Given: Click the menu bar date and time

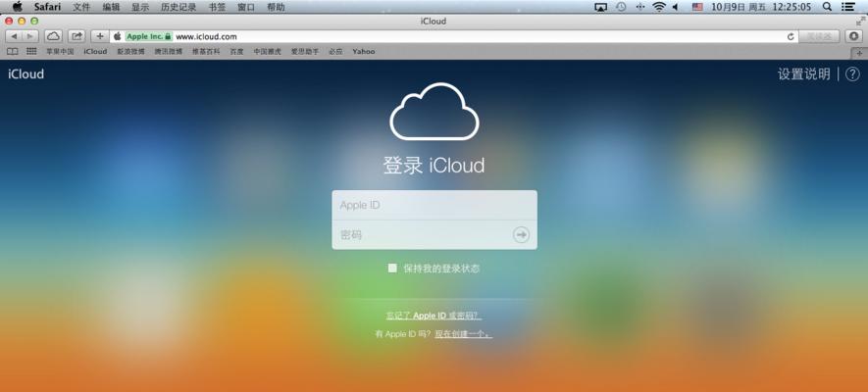Looking at the screenshot, I should [761, 7].
